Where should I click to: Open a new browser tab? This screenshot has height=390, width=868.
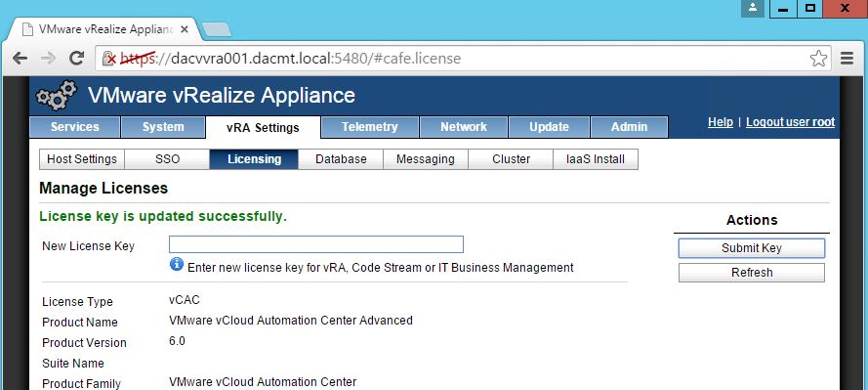click(217, 30)
